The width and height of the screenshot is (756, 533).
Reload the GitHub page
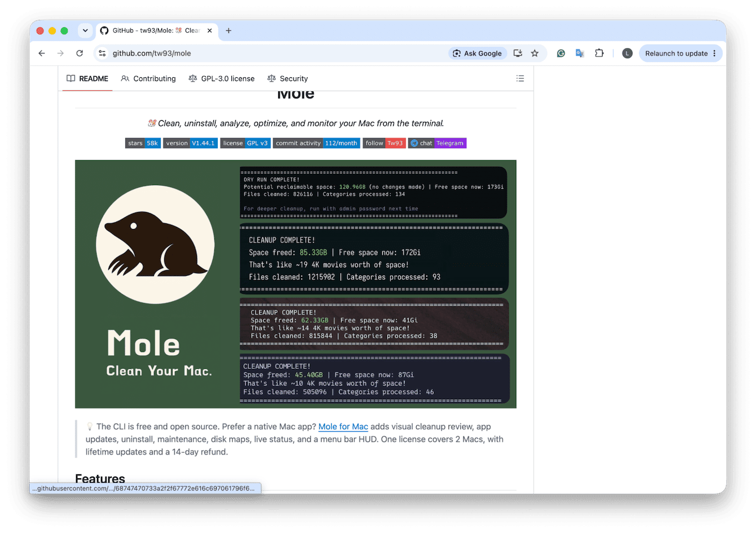tap(80, 53)
